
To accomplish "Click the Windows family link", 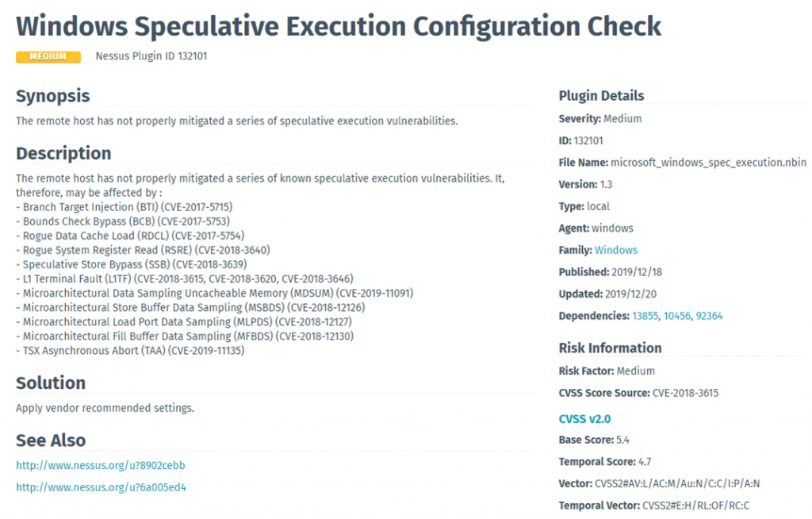I will pyautogui.click(x=616, y=250).
